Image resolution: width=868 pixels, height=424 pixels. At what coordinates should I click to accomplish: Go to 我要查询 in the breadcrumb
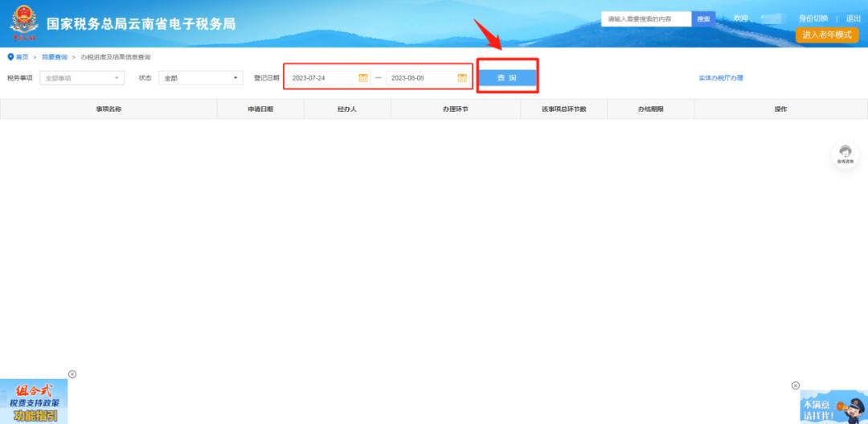coord(55,57)
